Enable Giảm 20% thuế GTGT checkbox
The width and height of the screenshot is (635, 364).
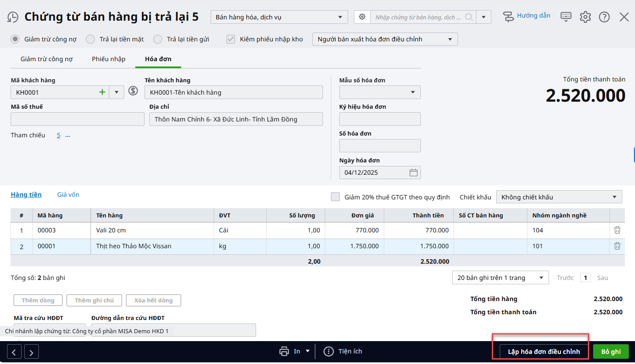click(335, 197)
